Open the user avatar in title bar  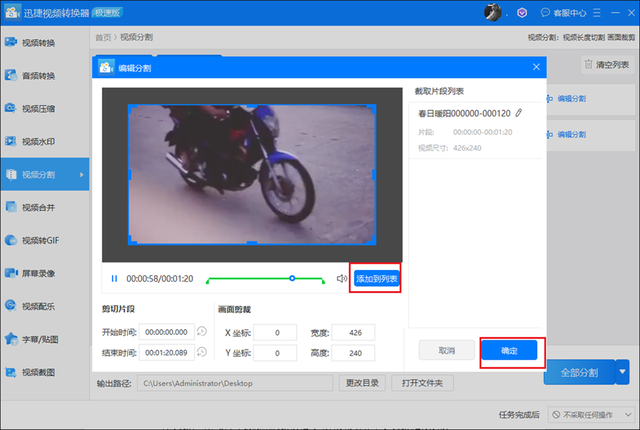pos(493,12)
